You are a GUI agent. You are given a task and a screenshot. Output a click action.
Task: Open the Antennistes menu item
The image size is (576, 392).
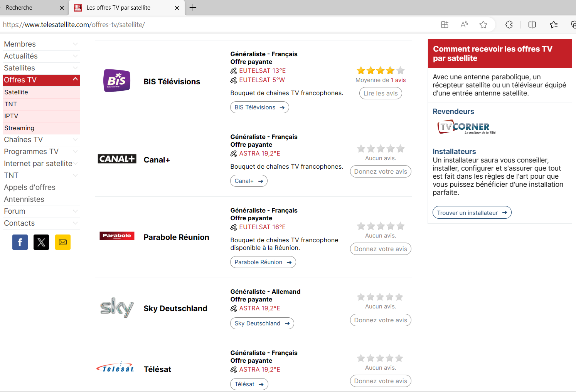pyautogui.click(x=41, y=199)
